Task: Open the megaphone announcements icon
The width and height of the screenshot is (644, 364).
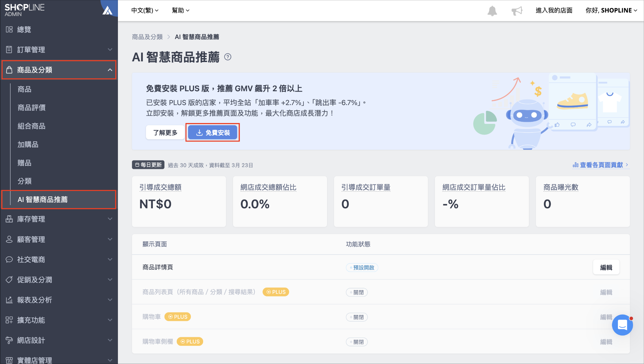Action: point(517,11)
